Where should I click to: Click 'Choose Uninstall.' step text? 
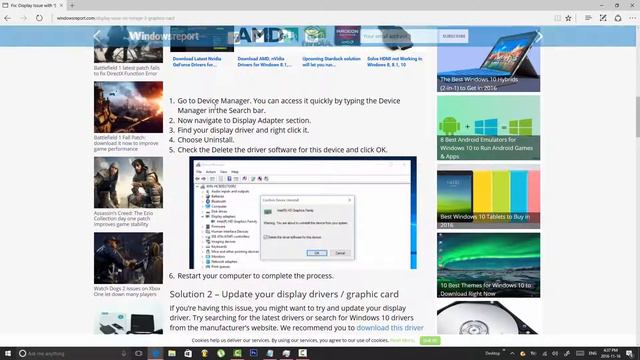206,140
